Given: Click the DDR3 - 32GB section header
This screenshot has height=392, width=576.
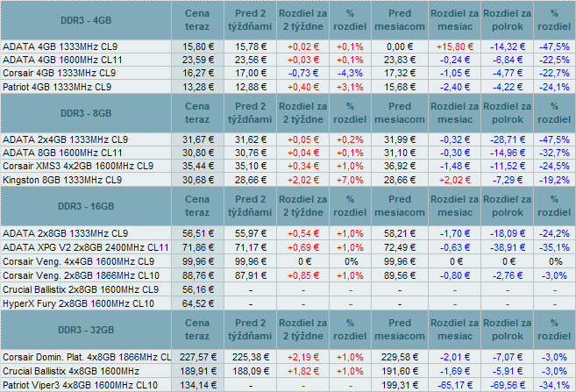Looking at the screenshot, I should point(86,330).
